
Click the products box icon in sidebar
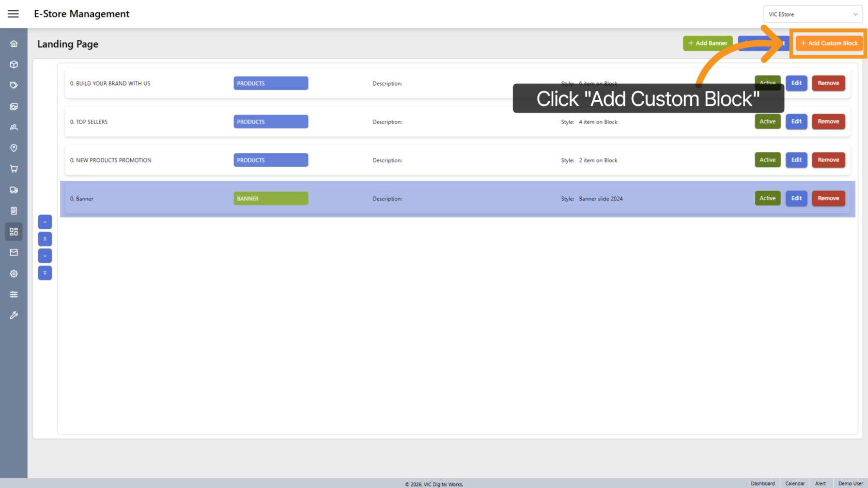[x=14, y=65]
